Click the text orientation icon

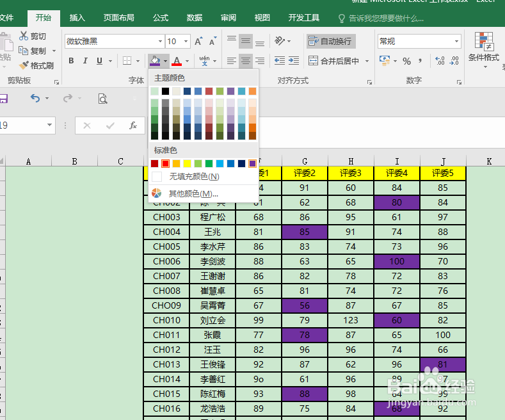280,41
